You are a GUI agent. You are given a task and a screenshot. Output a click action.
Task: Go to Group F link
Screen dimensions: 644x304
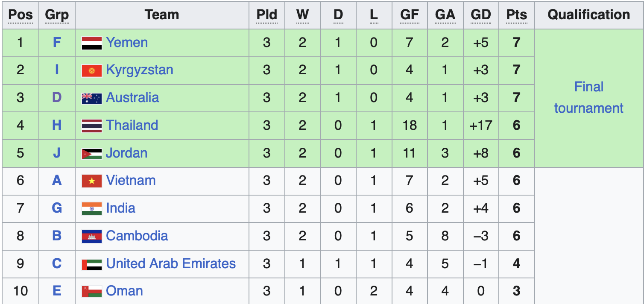(57, 42)
